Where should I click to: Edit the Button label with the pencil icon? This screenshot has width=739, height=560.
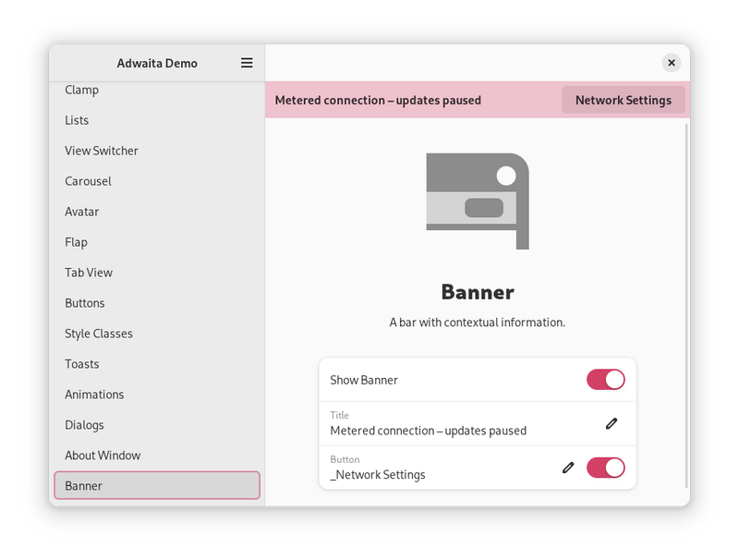[568, 468]
